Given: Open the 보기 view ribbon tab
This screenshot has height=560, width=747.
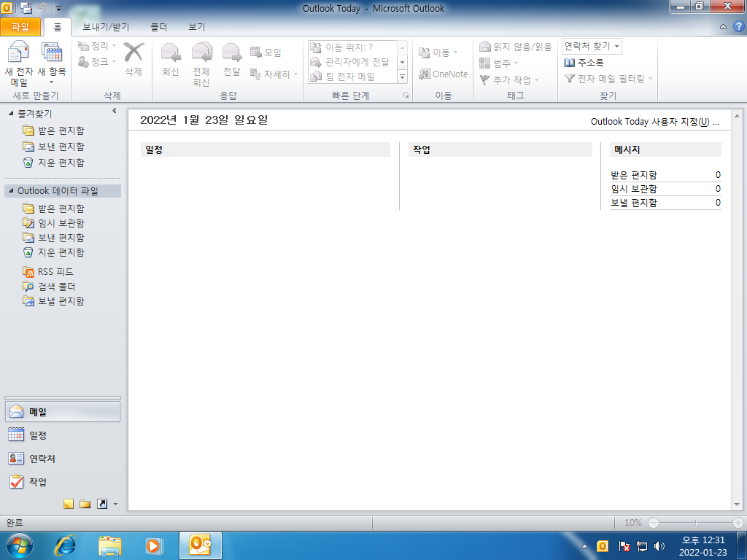Looking at the screenshot, I should (197, 27).
